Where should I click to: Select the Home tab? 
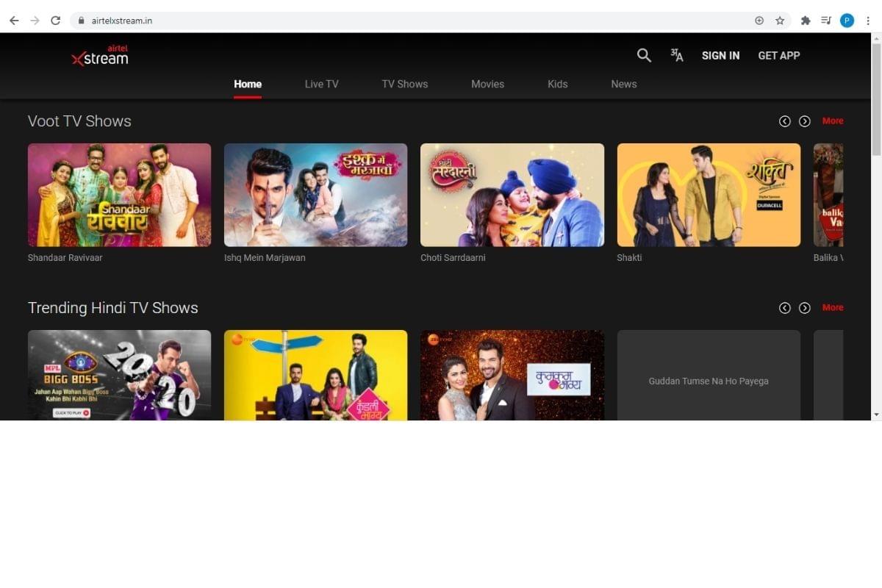[x=248, y=84]
